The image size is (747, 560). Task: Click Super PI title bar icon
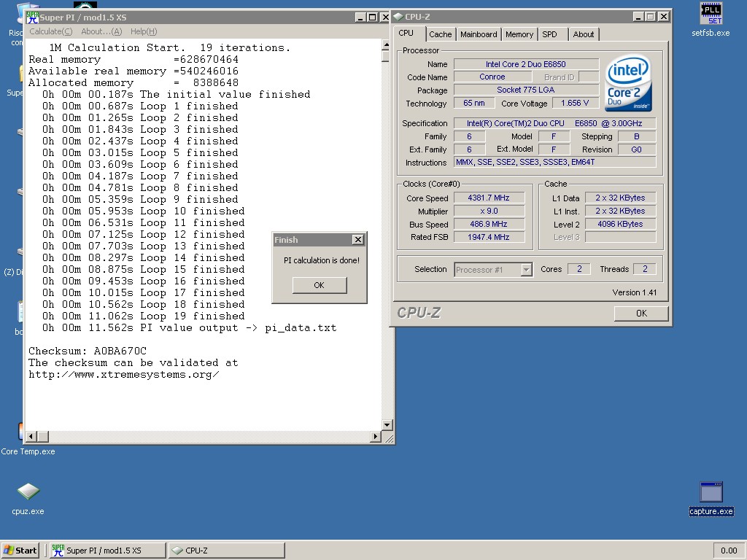(32, 17)
